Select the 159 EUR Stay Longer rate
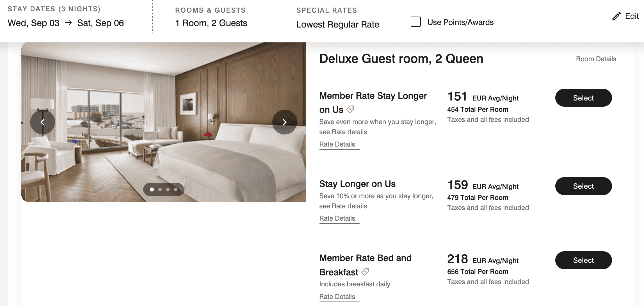This screenshot has height=306, width=644. pyautogui.click(x=583, y=186)
